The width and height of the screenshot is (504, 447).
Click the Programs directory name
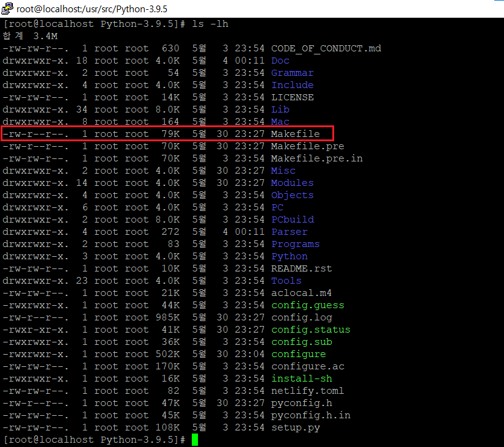(x=296, y=244)
